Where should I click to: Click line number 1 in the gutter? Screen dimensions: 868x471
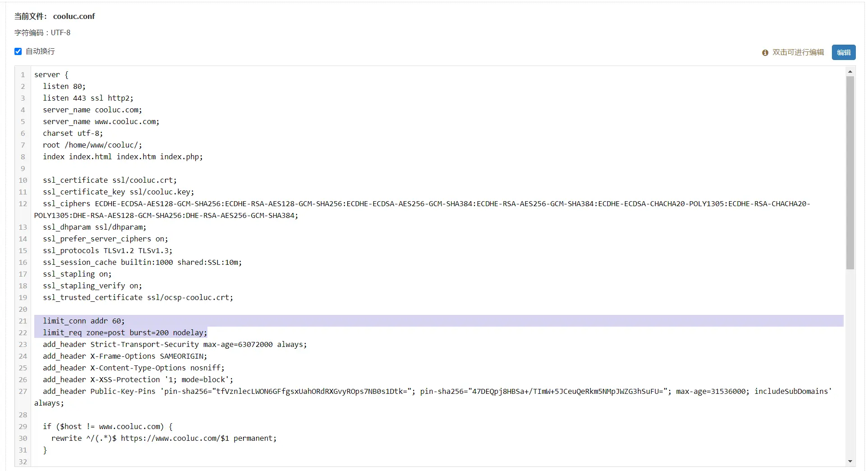click(23, 74)
